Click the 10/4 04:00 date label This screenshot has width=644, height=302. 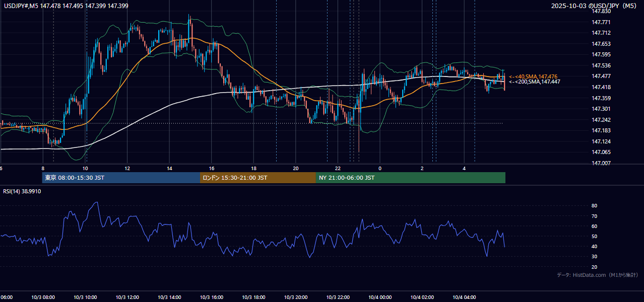[x=464, y=297]
